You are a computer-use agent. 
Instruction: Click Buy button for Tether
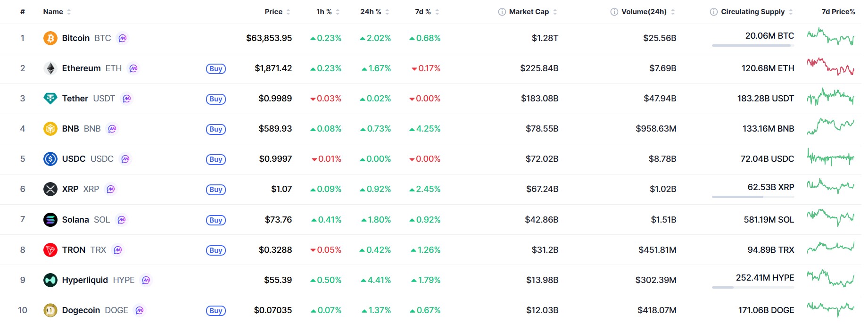coord(216,99)
